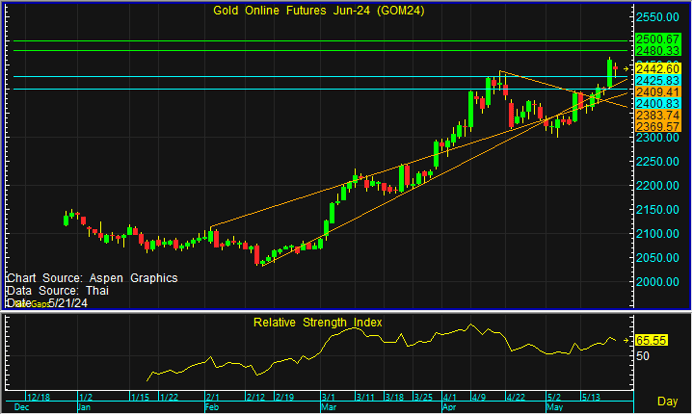Viewport: 693px width, 415px height.
Task: Click the Gold Online Futures Jun-24 chart title
Action: [318, 10]
